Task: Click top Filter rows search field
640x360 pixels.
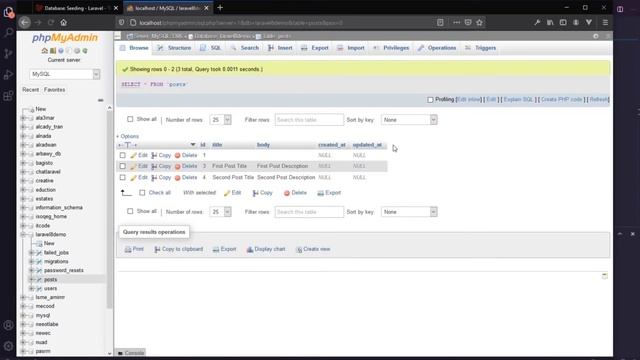Action: pos(309,120)
